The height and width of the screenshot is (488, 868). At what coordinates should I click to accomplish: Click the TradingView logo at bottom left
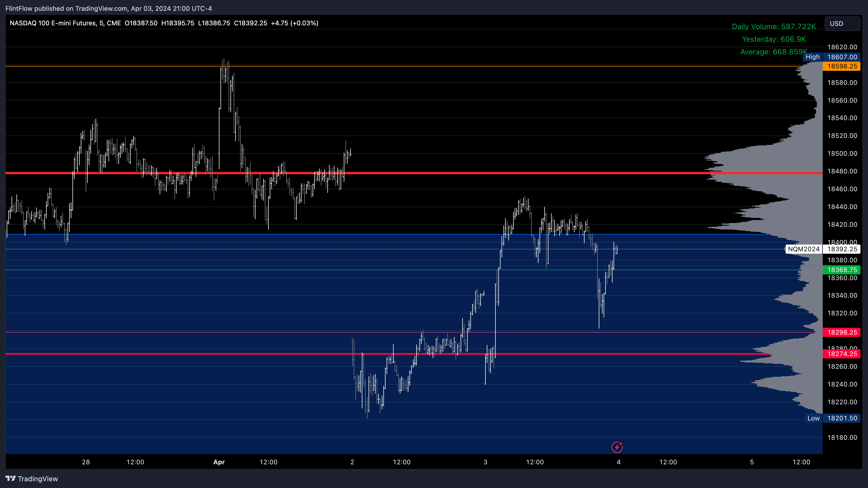pyautogui.click(x=32, y=479)
